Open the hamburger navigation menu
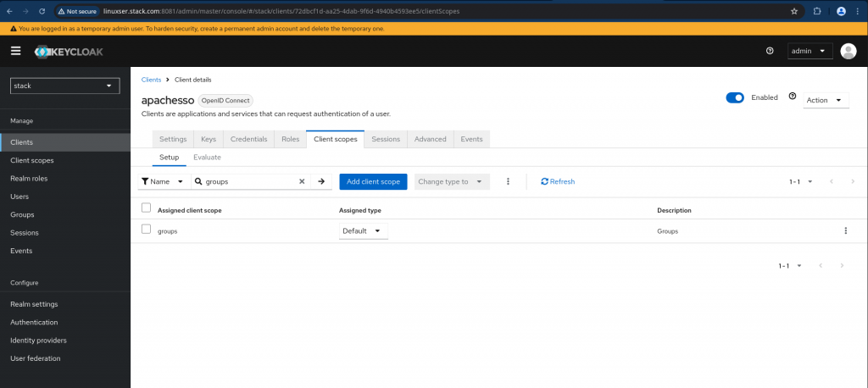Image resolution: width=868 pixels, height=388 pixels. pyautogui.click(x=15, y=51)
